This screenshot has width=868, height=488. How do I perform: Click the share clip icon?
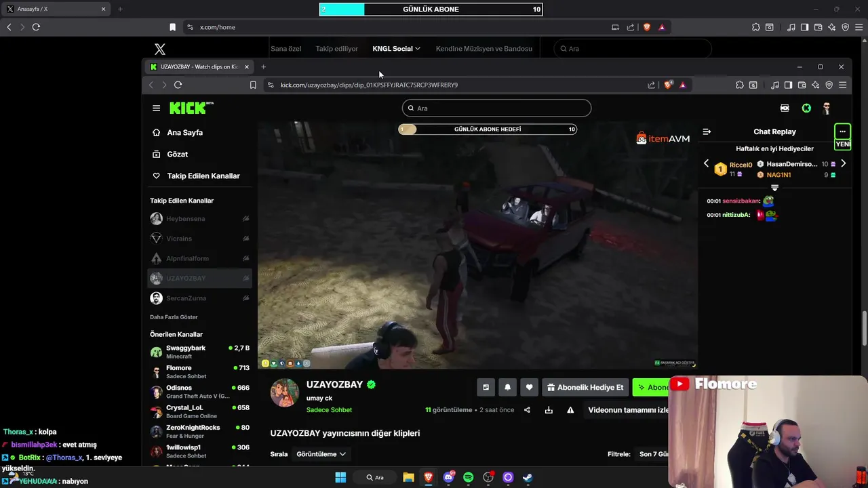(527, 410)
